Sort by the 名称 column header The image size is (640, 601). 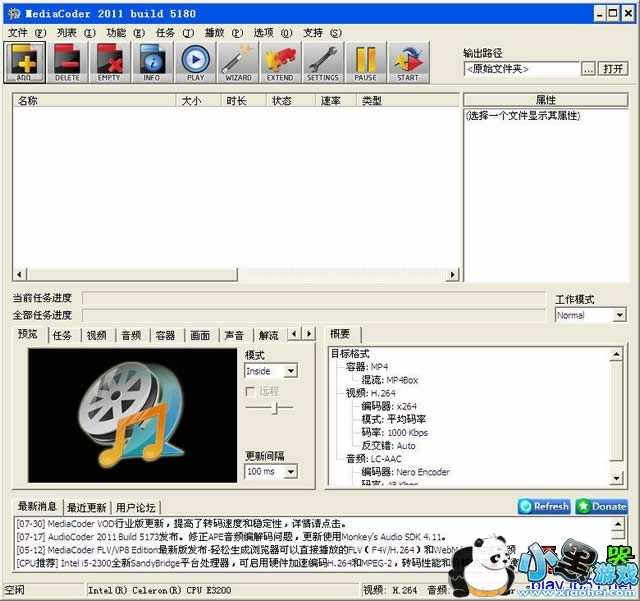tap(95, 101)
